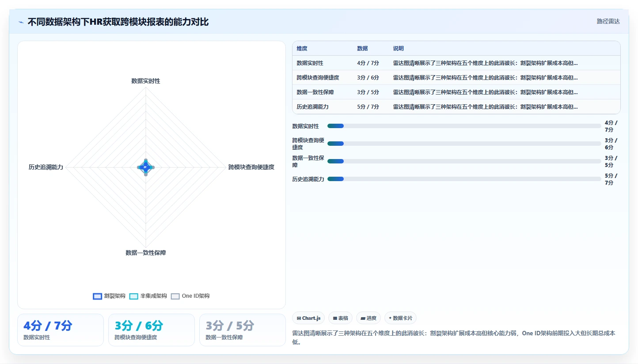Viewport: 638px width, 364px height.
Task: Click the radar axis label 数据实时性
Action: point(146,81)
